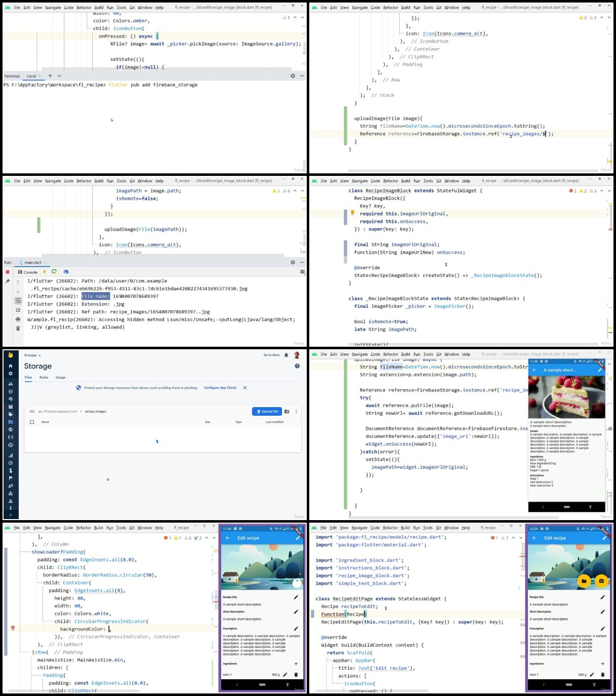
Task: Click scroll-to-end icon in Run console gutter
Action: (18, 310)
